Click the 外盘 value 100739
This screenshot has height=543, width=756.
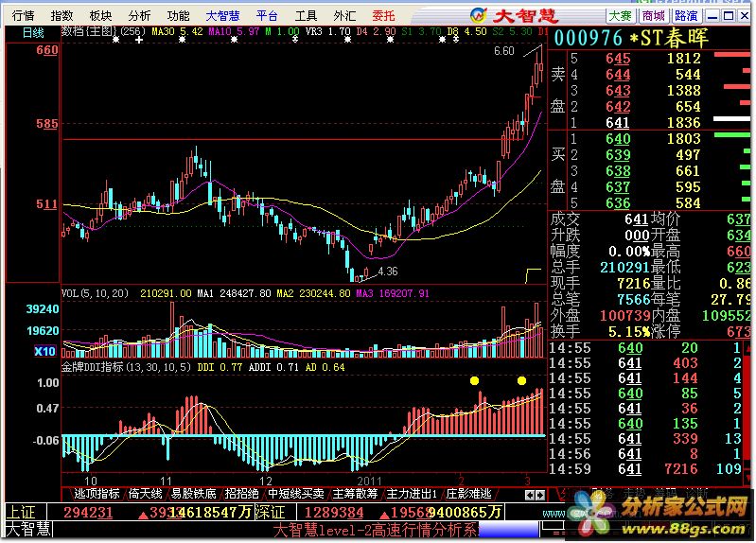(624, 316)
